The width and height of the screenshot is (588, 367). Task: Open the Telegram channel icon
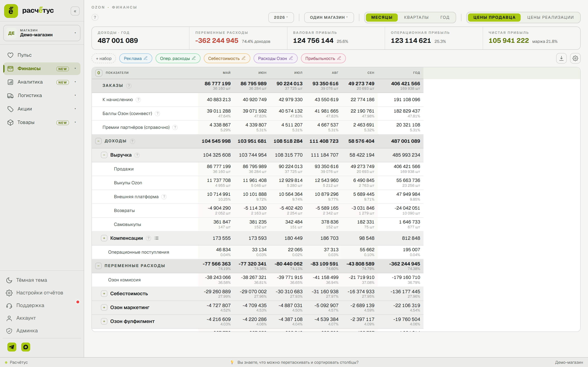tap(12, 347)
